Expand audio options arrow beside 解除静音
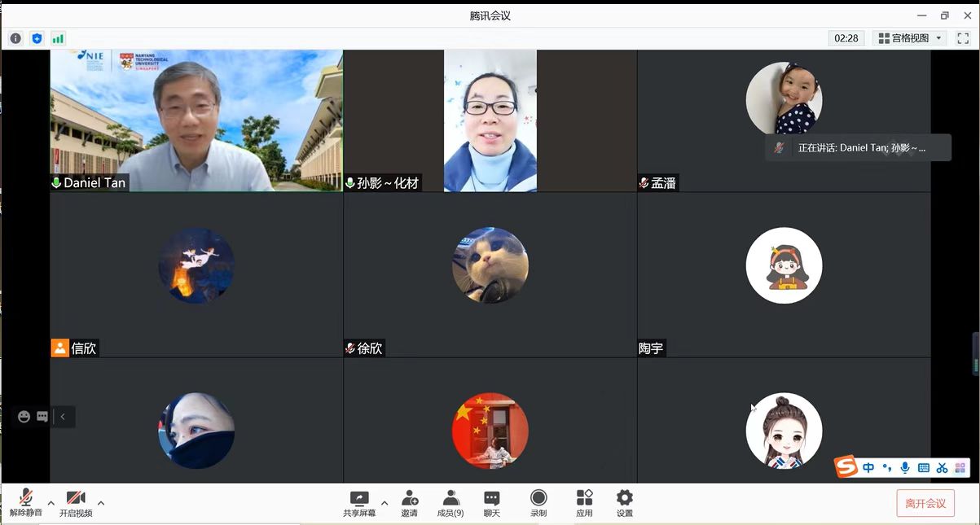Image resolution: width=980 pixels, height=525 pixels. click(x=51, y=502)
